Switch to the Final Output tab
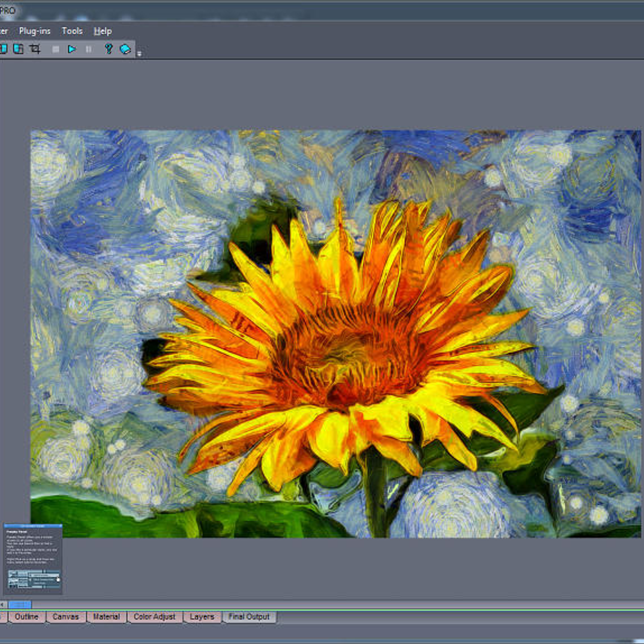644x644 pixels. tap(249, 617)
